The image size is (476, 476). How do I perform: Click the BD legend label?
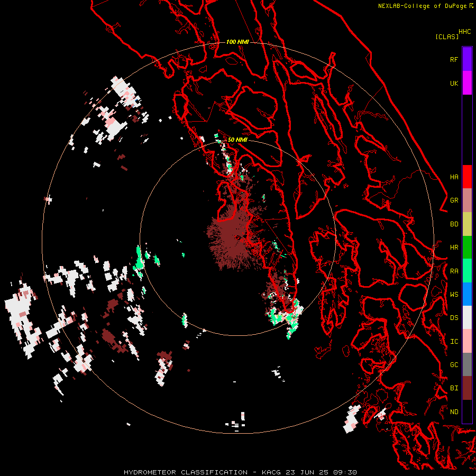pos(454,224)
